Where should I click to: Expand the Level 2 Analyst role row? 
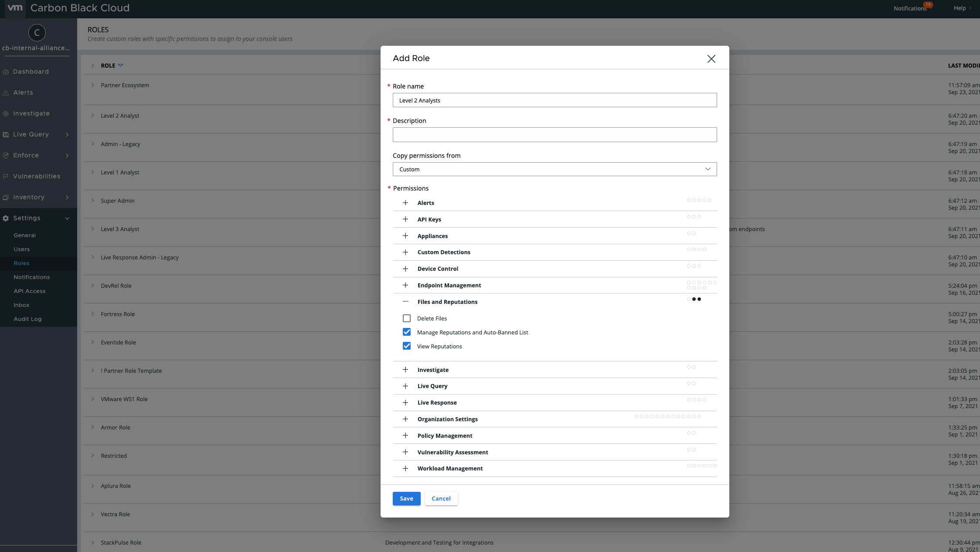(x=92, y=116)
